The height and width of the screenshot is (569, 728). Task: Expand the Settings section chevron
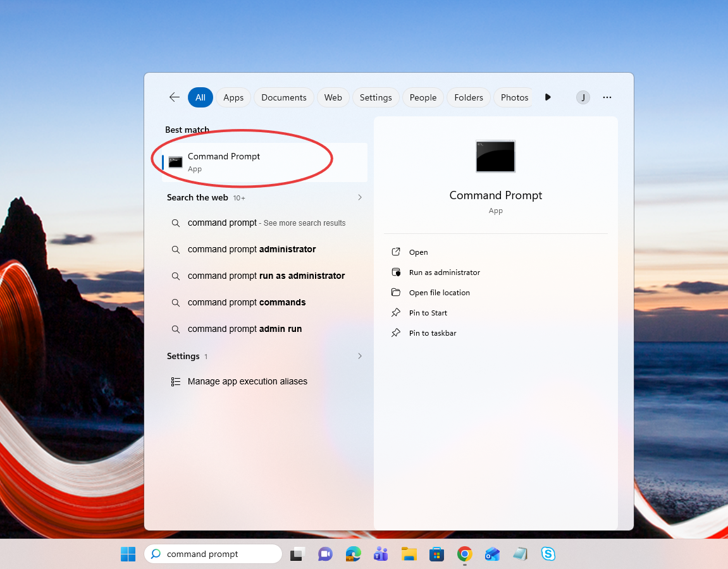[360, 356]
